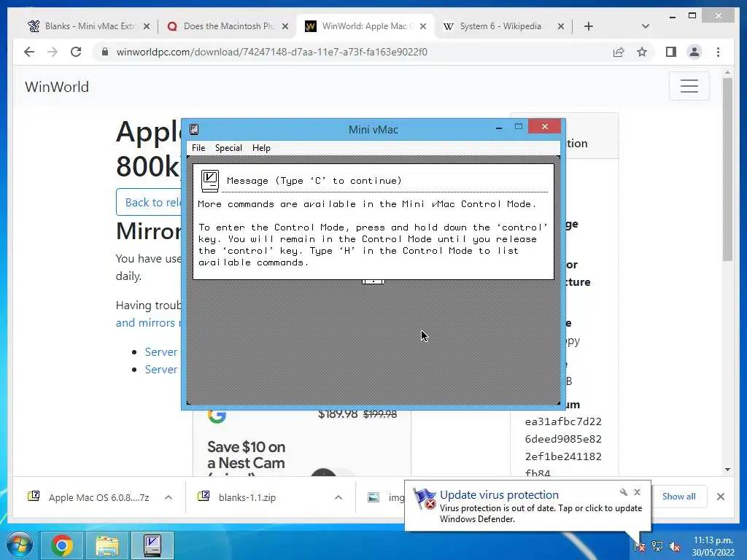This screenshot has width=747, height=560.
Task: Click the winworldpc.com address bar
Action: (x=271, y=52)
